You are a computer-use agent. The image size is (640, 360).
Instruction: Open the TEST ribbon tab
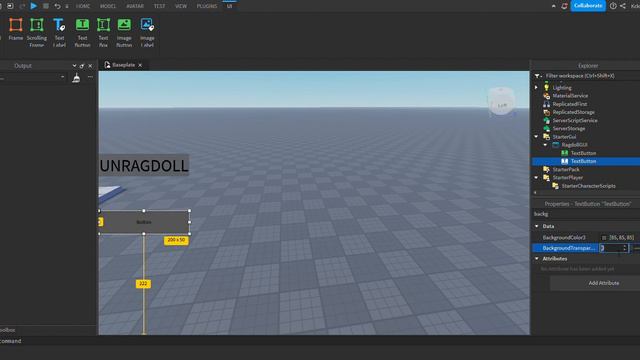159,6
